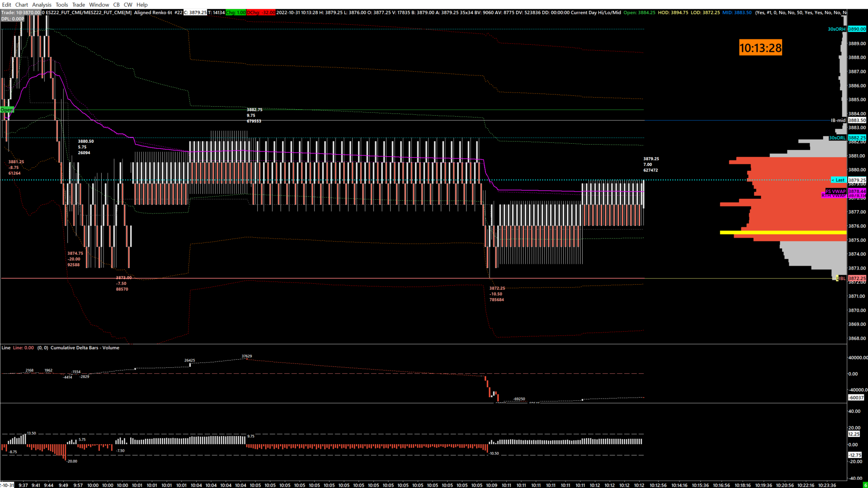Click the red DChg: -32.00 header field
This screenshot has width=868, height=488.
(261, 12)
